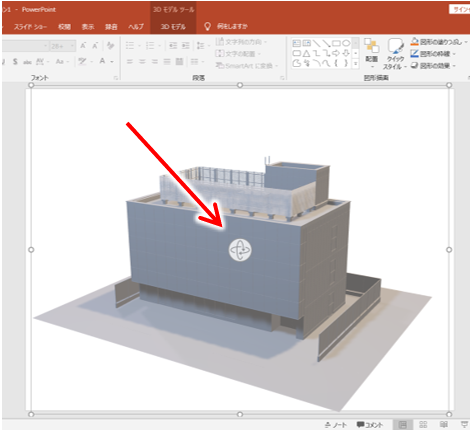
Task: Expand the shapes gallery More button
Action: [x=356, y=63]
